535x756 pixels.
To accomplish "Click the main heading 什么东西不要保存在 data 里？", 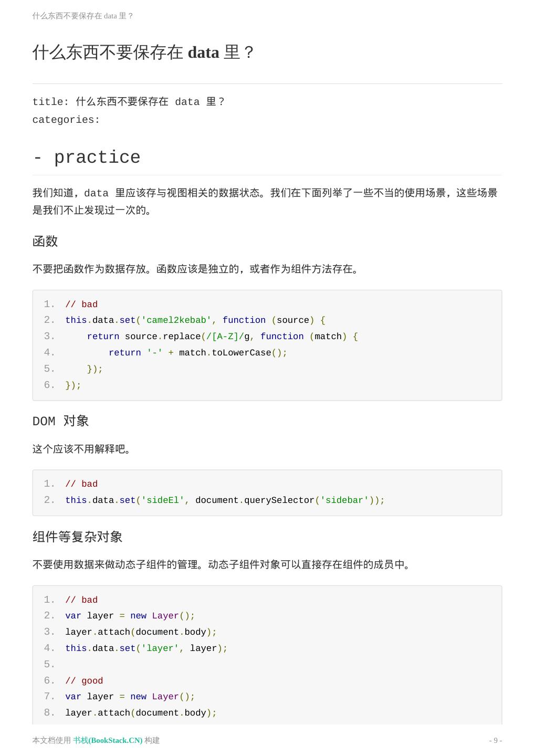I will pyautogui.click(x=143, y=52).
